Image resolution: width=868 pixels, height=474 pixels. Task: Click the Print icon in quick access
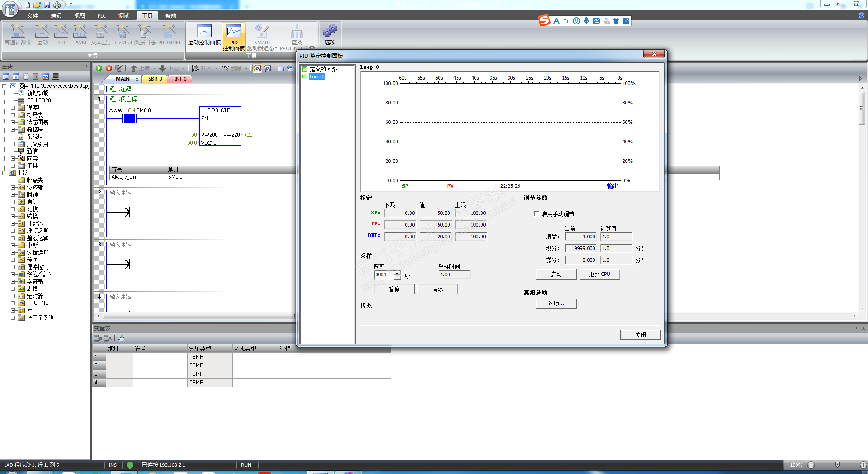click(x=57, y=5)
